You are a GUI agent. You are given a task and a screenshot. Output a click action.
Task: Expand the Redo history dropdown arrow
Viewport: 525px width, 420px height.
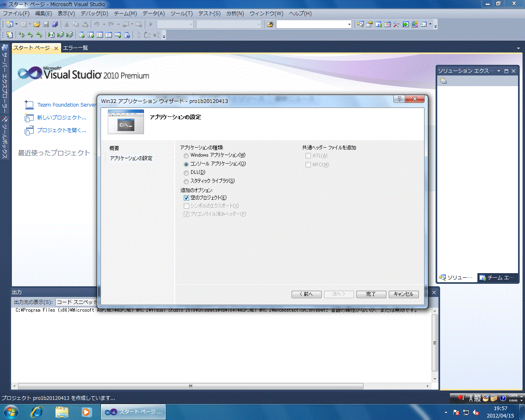[118, 24]
